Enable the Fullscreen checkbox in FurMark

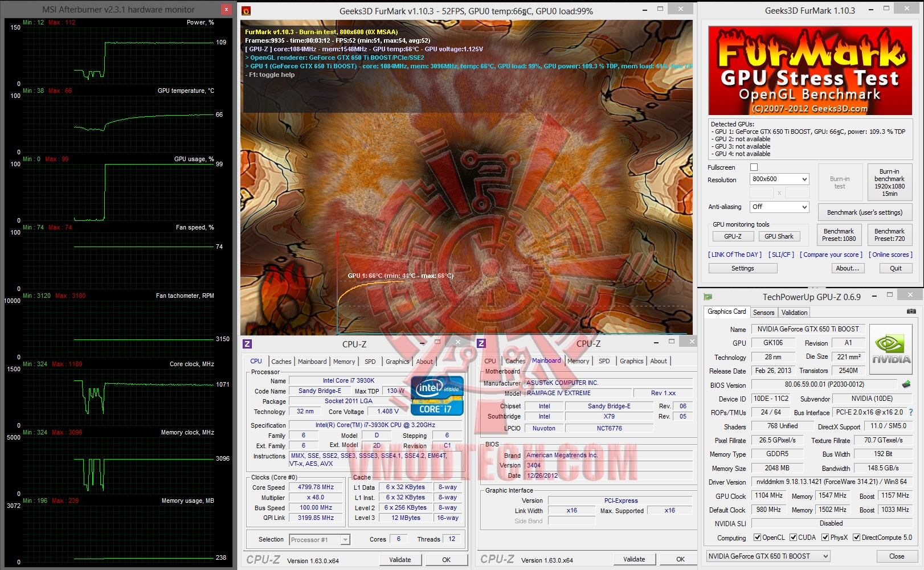click(754, 167)
